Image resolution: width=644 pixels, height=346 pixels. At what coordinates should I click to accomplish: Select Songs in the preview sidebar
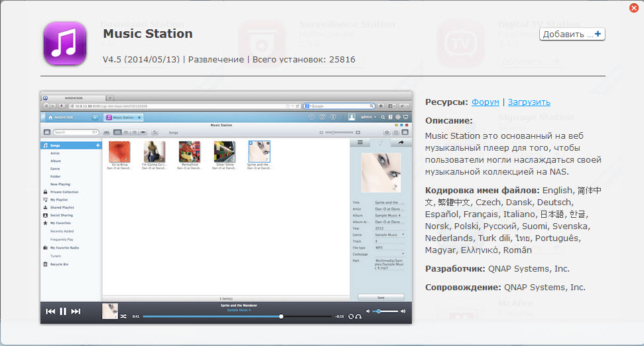click(x=71, y=145)
